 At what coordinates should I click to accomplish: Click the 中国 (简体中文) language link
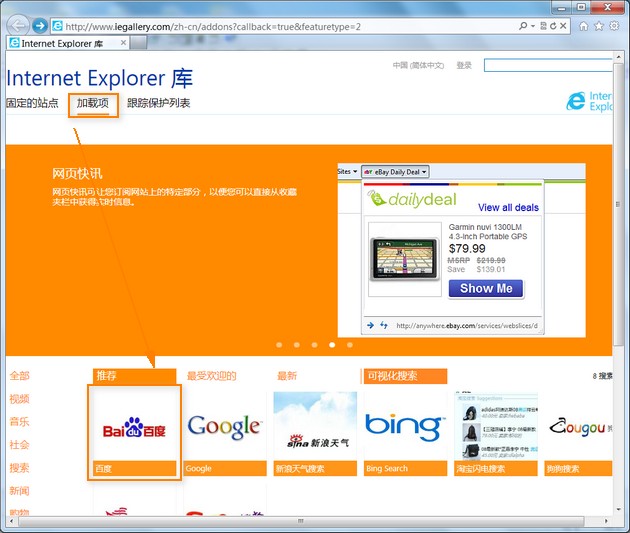[x=418, y=65]
